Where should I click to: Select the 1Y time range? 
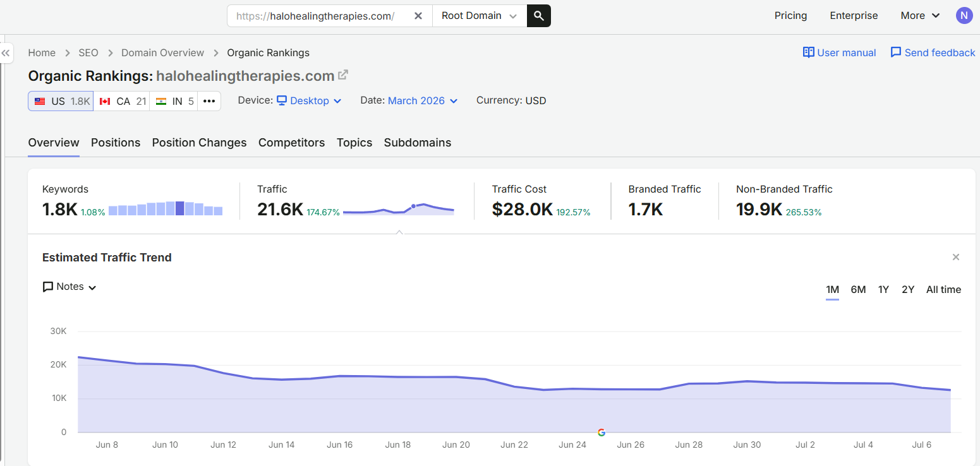tap(883, 290)
